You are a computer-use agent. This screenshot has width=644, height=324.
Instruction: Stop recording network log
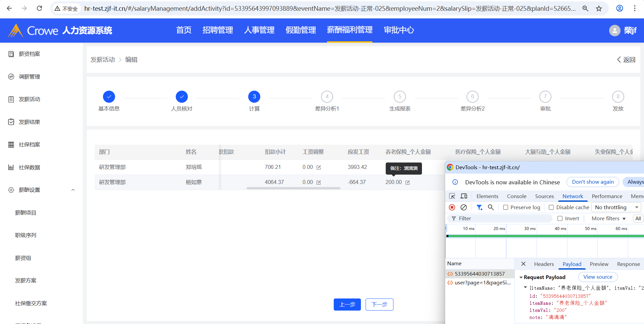452,207
